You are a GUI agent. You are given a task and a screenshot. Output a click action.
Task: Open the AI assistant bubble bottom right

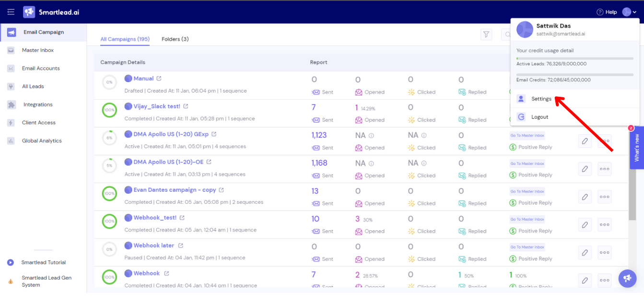(x=627, y=279)
